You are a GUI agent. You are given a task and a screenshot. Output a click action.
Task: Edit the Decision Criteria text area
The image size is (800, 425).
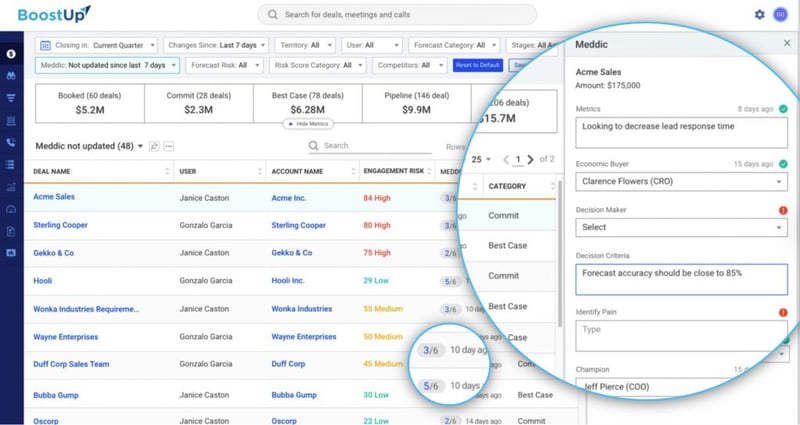click(681, 280)
